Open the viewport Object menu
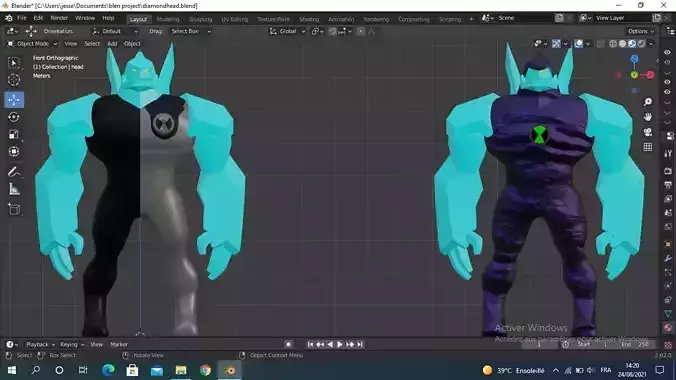 pos(132,44)
